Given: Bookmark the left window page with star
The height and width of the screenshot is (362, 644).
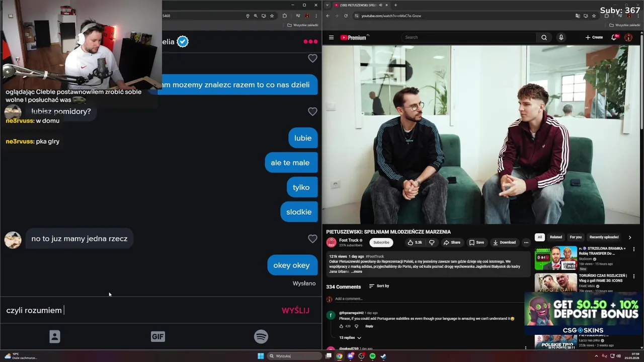Looking at the screenshot, I should 272,16.
